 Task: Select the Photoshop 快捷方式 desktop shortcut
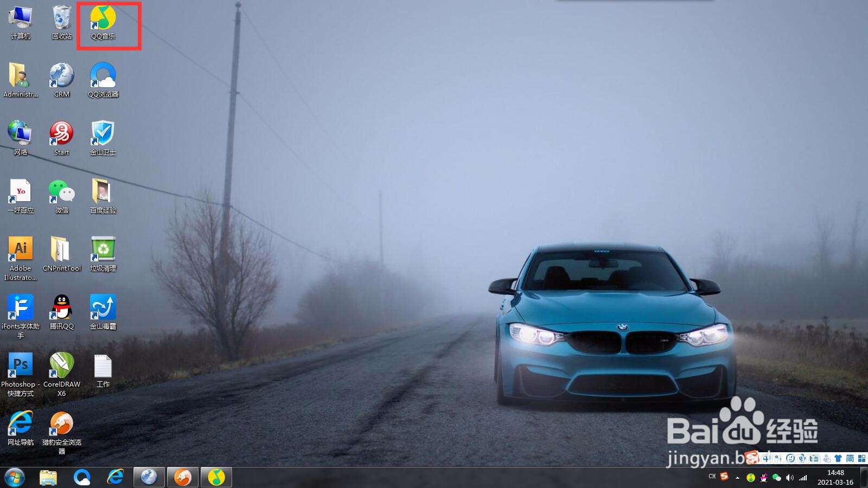pos(21,375)
